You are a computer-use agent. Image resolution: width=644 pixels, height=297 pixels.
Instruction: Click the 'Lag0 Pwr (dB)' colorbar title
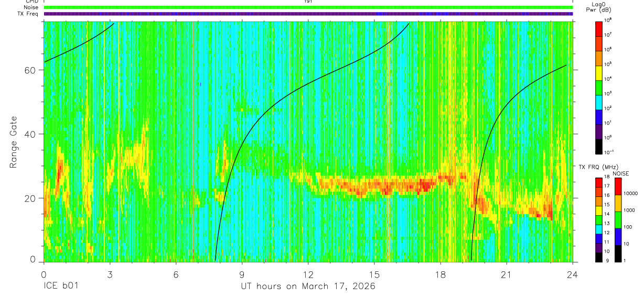click(599, 7)
